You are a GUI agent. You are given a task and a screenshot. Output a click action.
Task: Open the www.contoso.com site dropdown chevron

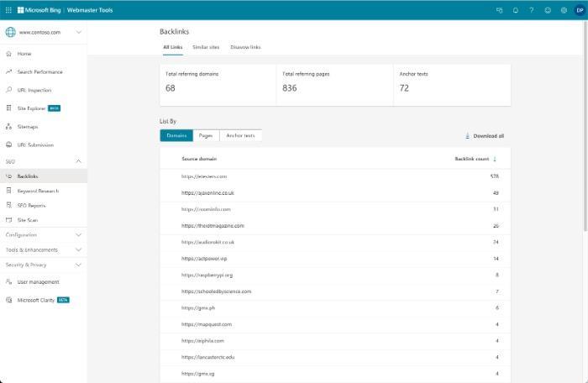(x=79, y=32)
